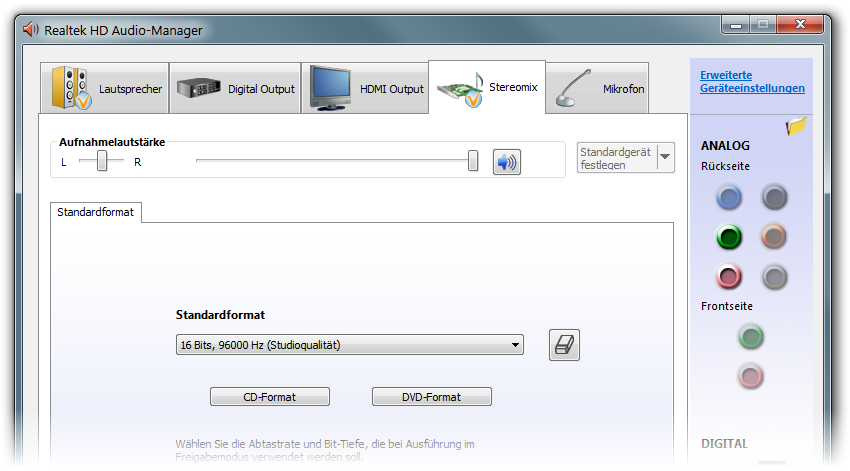Click the Aufnahmelautstärke volume slider thumb
This screenshot has height=471, width=850.
(473, 160)
